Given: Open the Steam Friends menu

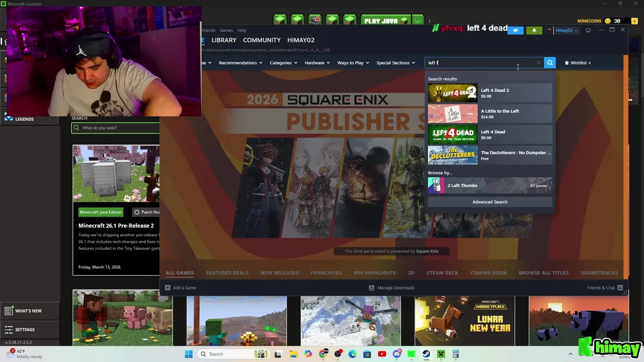Looking at the screenshot, I should click(208, 30).
